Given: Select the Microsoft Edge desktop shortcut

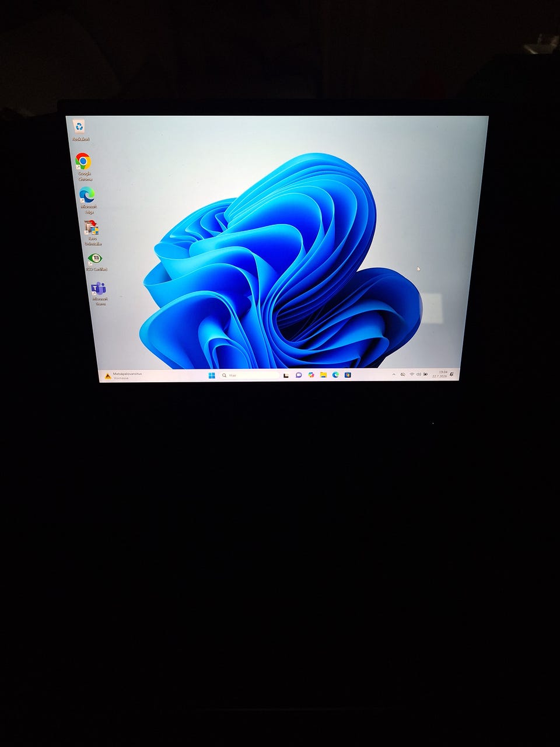Looking at the screenshot, I should coord(87,200).
